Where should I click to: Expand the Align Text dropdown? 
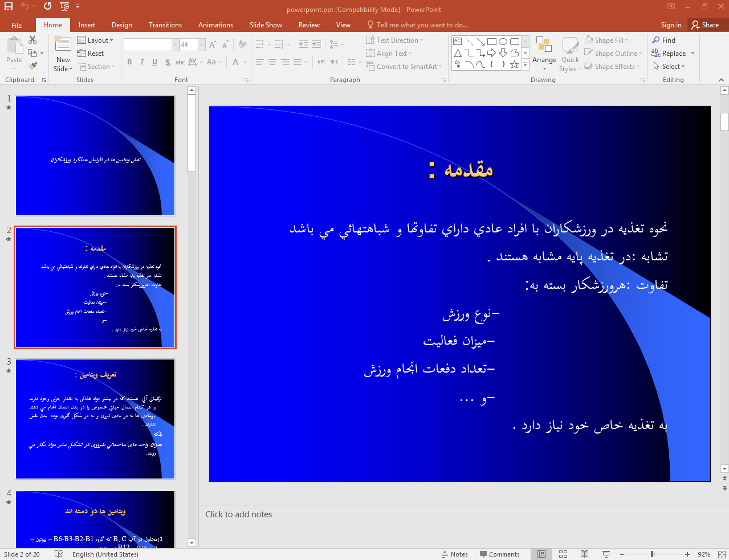pyautogui.click(x=389, y=54)
